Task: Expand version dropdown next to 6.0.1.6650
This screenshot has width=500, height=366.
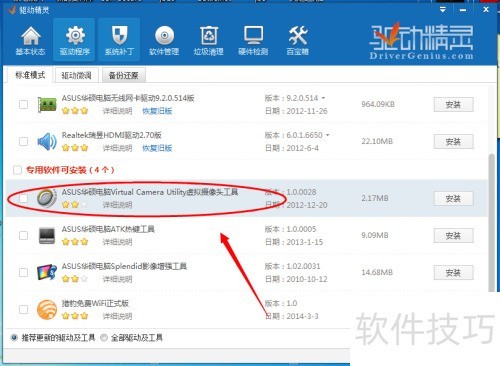Action: tap(327, 135)
